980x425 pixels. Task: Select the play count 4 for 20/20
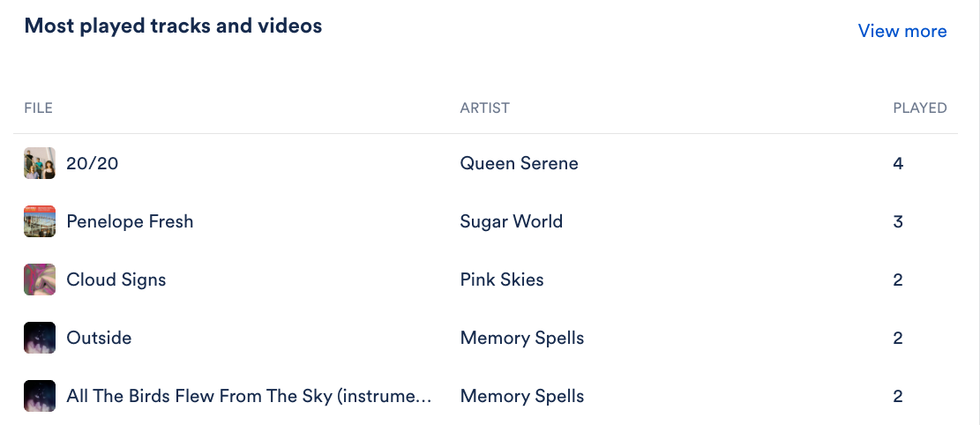pos(897,163)
